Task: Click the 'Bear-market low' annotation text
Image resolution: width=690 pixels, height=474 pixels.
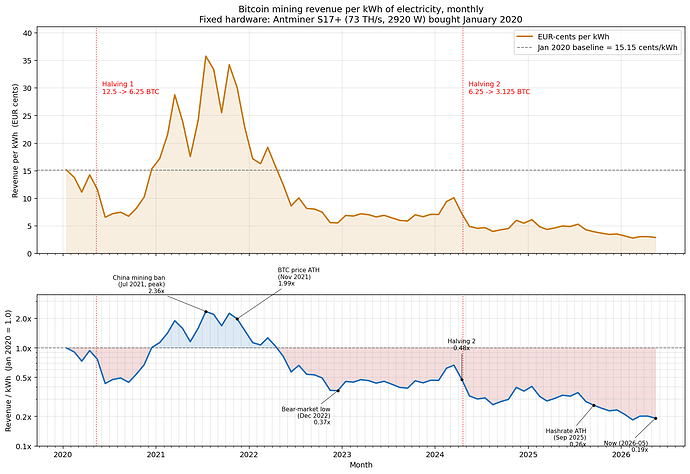Action: (x=306, y=409)
